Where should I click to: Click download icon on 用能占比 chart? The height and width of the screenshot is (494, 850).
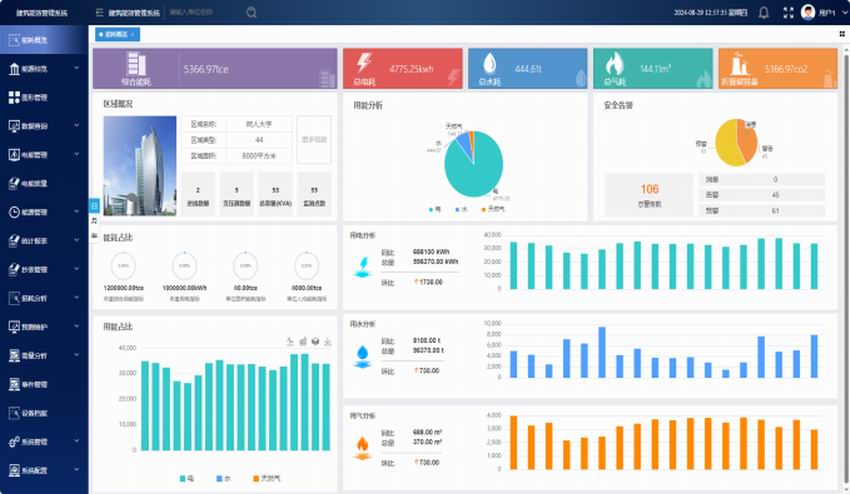(x=328, y=342)
